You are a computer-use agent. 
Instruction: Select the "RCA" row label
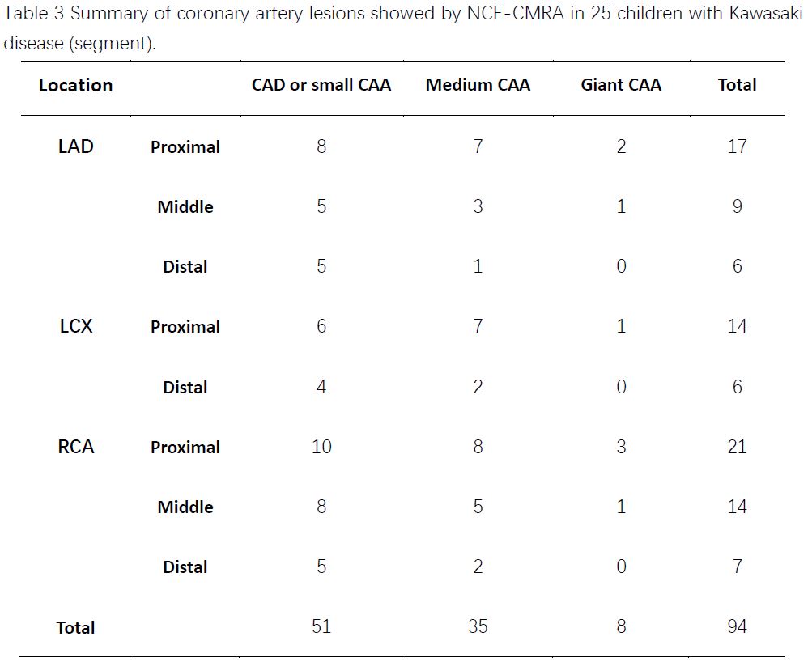[x=75, y=447]
